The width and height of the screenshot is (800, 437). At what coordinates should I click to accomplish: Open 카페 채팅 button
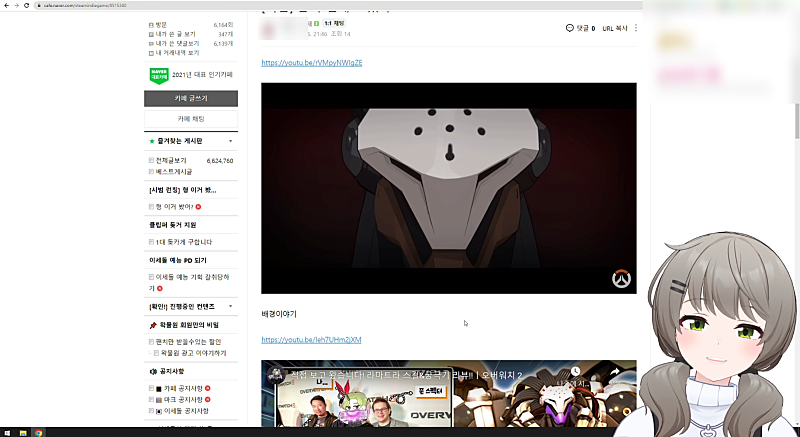click(x=191, y=119)
